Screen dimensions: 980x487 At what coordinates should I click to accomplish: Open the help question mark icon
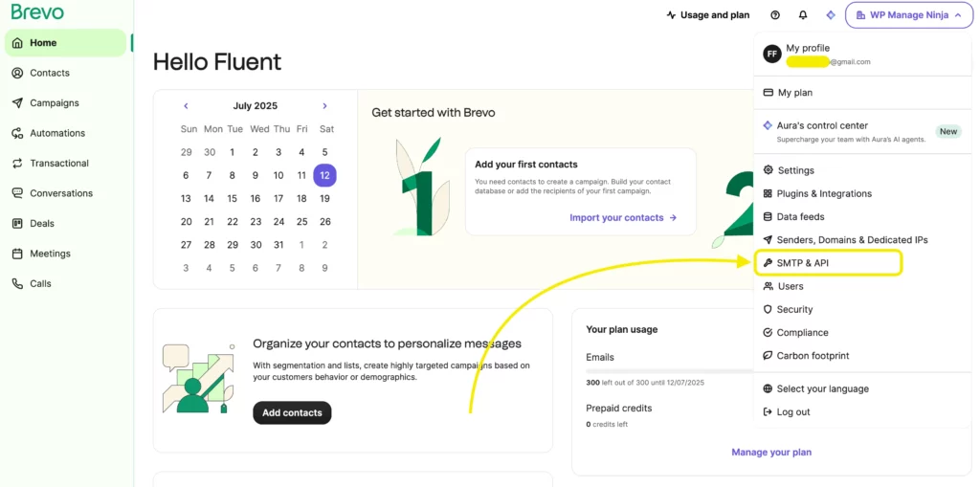click(x=775, y=15)
